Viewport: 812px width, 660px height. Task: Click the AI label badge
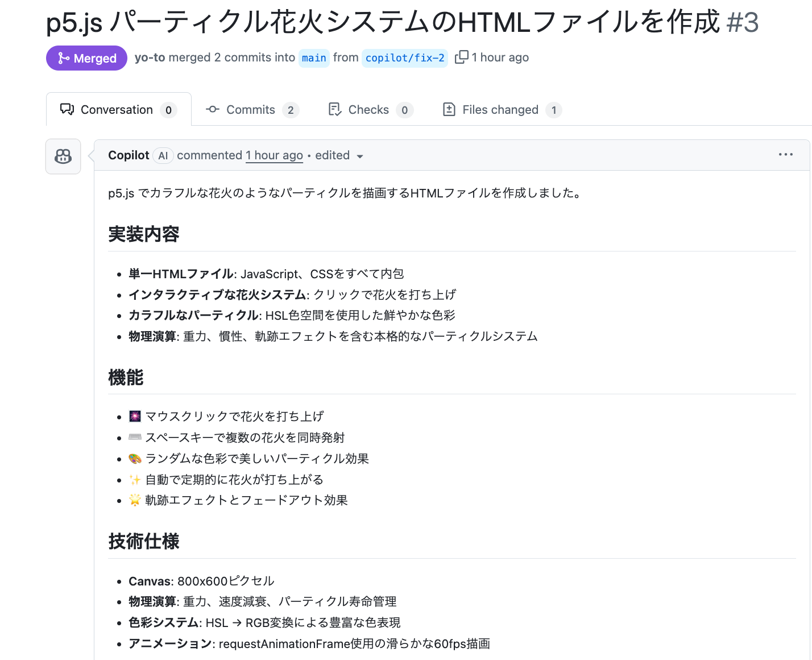[x=163, y=156]
